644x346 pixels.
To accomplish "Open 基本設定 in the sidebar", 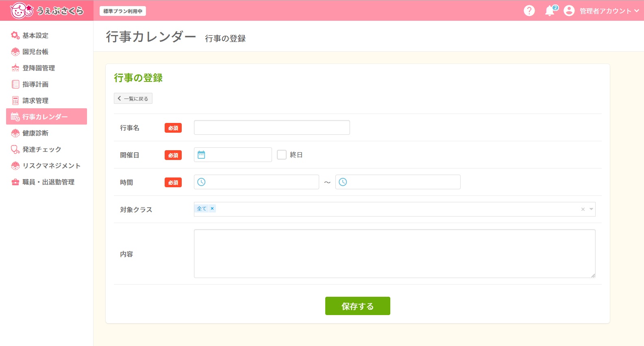I will (46, 35).
